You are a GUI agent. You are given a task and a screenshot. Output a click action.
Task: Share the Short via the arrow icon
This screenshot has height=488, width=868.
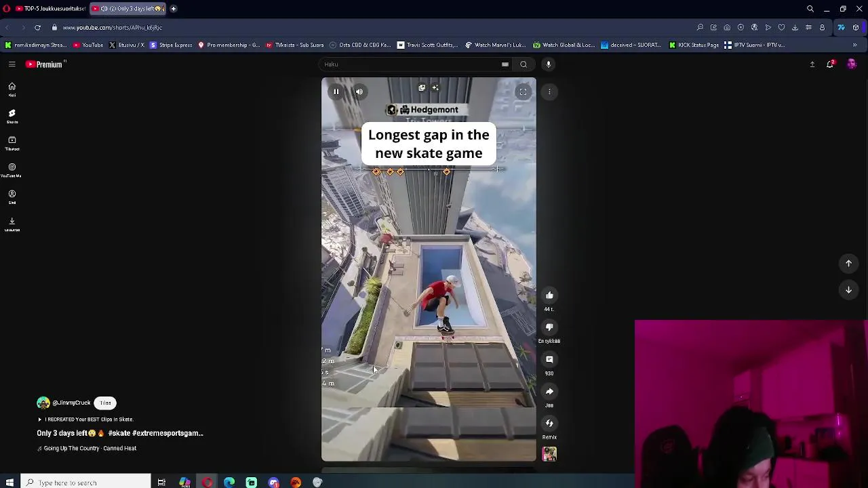point(549,391)
